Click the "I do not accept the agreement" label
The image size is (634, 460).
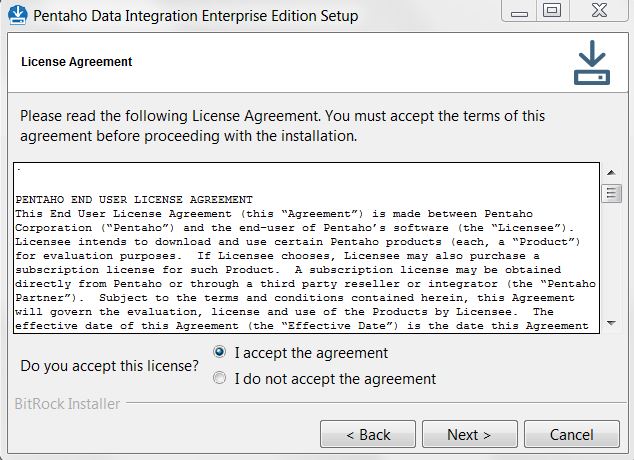tap(335, 379)
